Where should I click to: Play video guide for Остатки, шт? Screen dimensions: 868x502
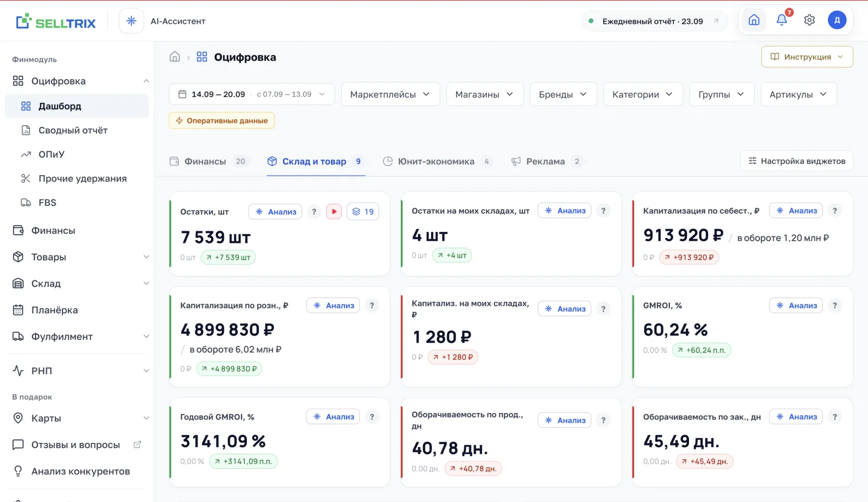(334, 211)
